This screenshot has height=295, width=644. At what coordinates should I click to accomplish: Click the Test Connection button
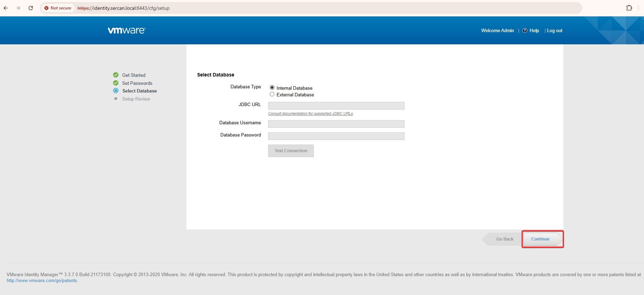coord(291,151)
